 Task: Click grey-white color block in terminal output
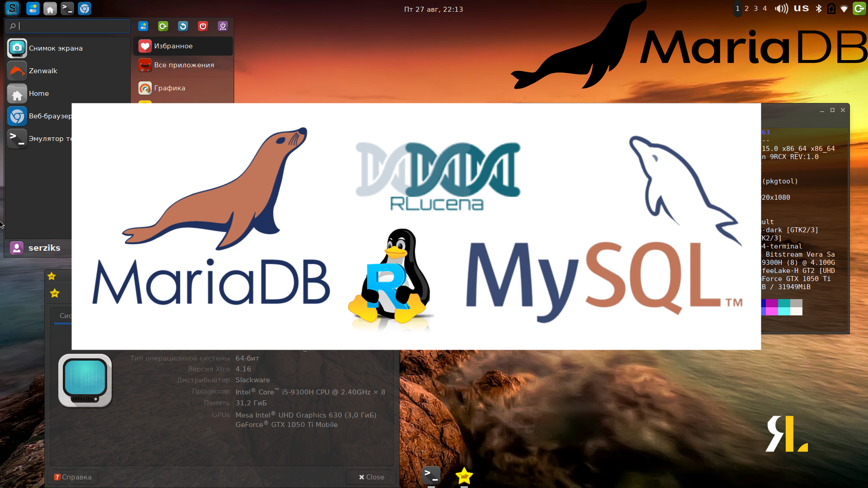click(796, 307)
